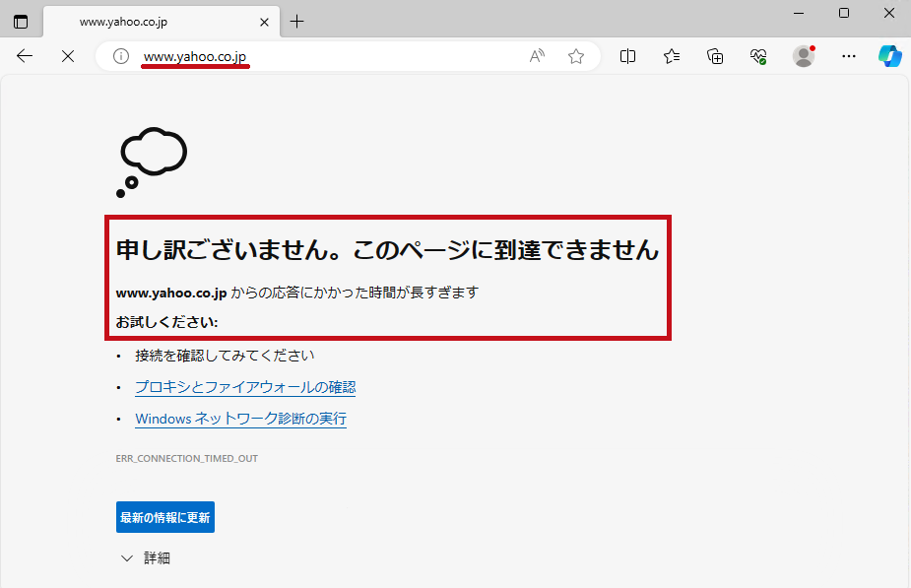Viewport: 911px width, 588px height.
Task: Click the address bar URL www.yahoo.co.jp
Action: (195, 56)
